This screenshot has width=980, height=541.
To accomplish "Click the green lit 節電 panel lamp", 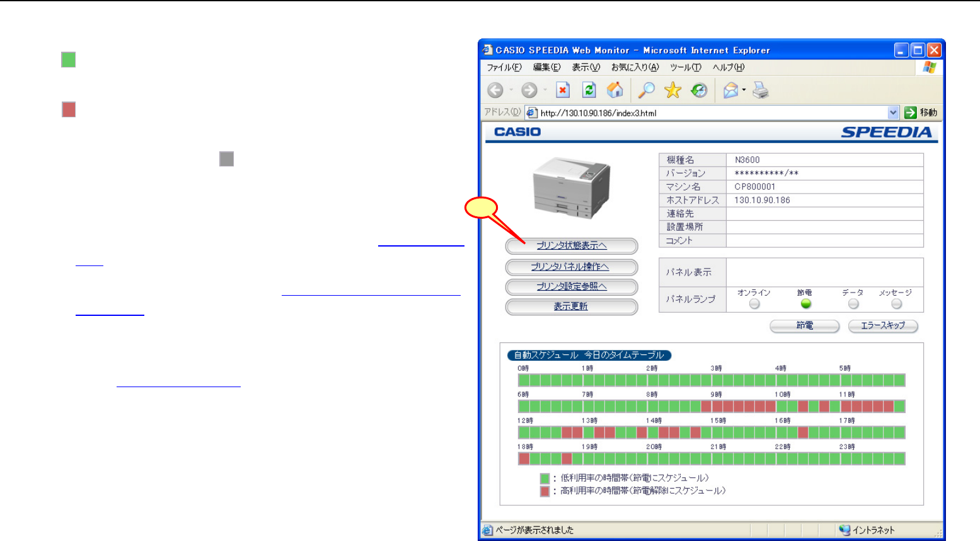I will [805, 303].
